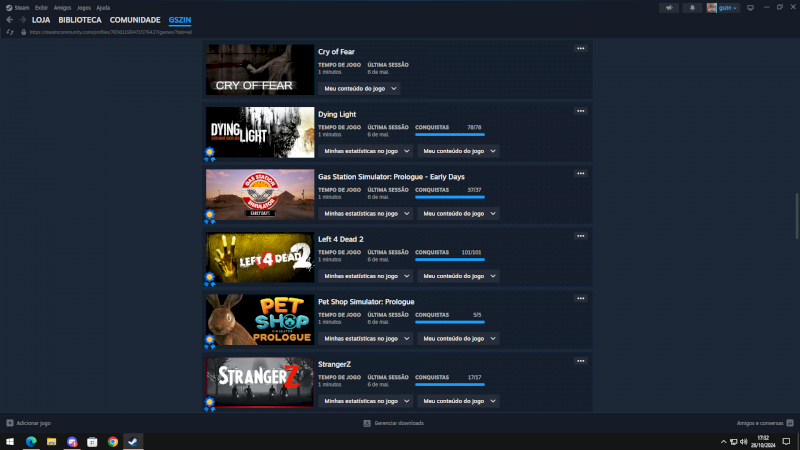Expand Meu conteúdo do jogo for Cry of Fear
The image size is (800, 450).
pyautogui.click(x=359, y=88)
